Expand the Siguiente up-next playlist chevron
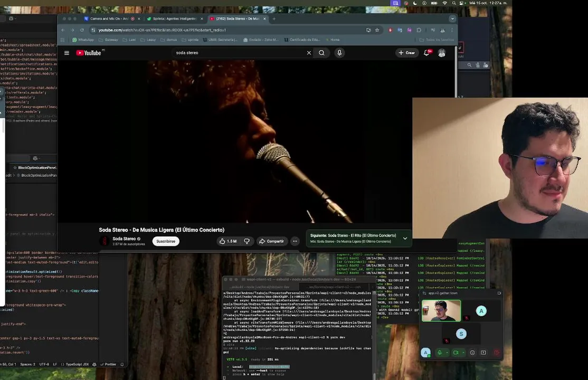Image resolution: width=588 pixels, height=380 pixels. click(405, 238)
